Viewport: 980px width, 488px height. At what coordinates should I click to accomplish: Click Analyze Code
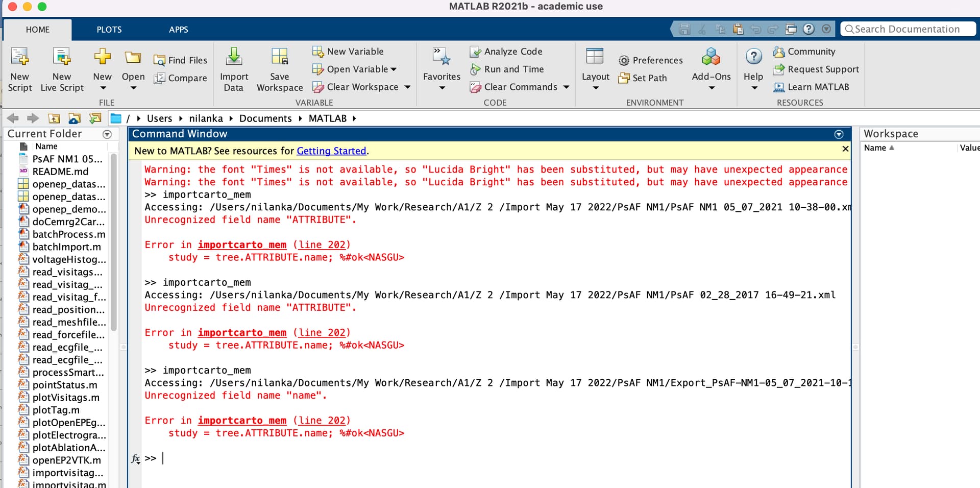coord(506,52)
